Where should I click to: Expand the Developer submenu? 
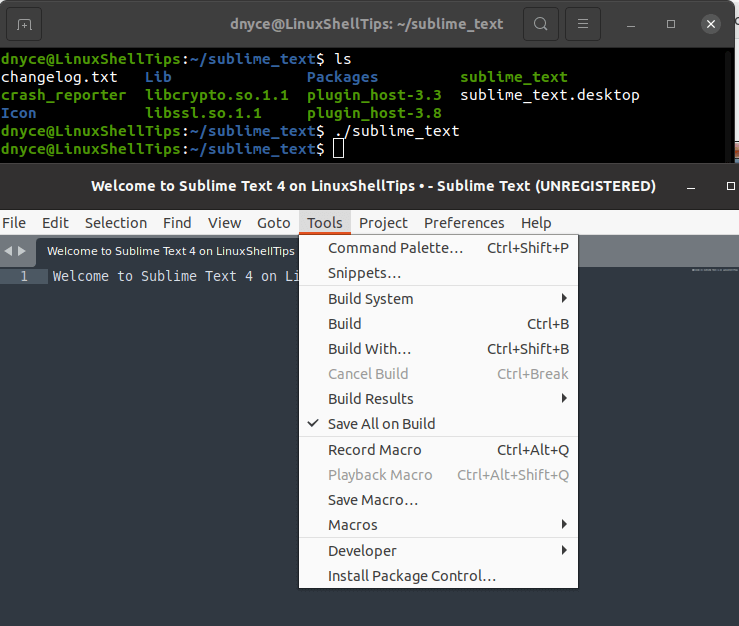(x=438, y=551)
